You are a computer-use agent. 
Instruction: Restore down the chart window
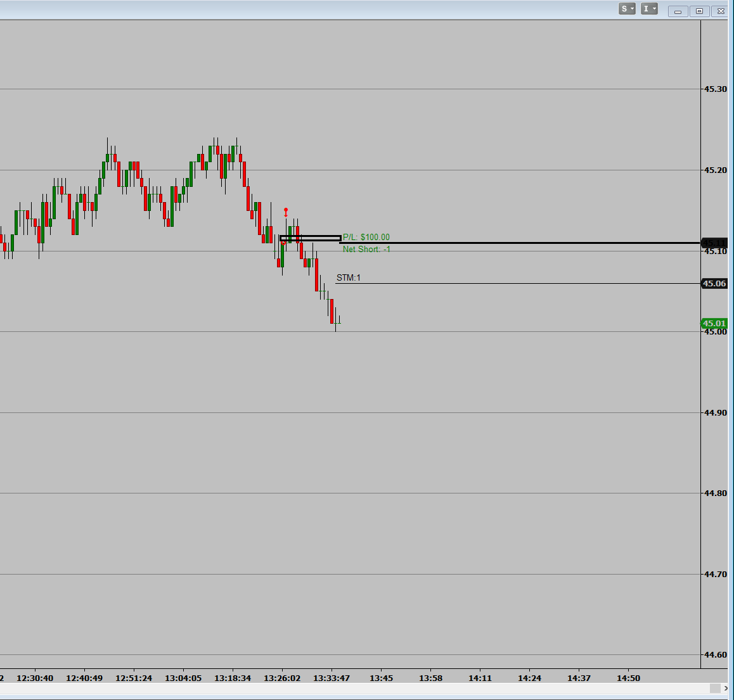pyautogui.click(x=699, y=11)
